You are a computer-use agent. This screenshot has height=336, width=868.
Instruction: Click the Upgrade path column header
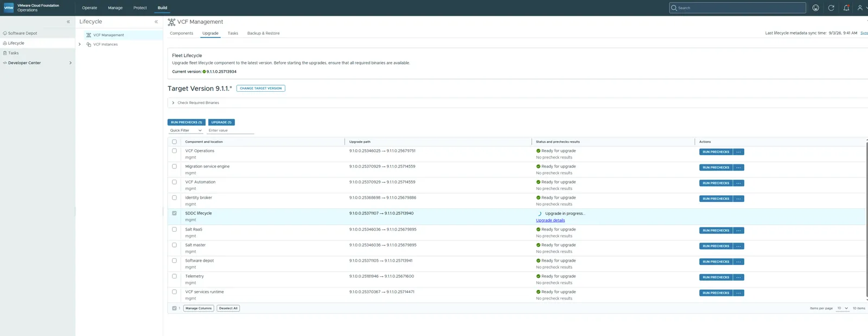point(360,142)
